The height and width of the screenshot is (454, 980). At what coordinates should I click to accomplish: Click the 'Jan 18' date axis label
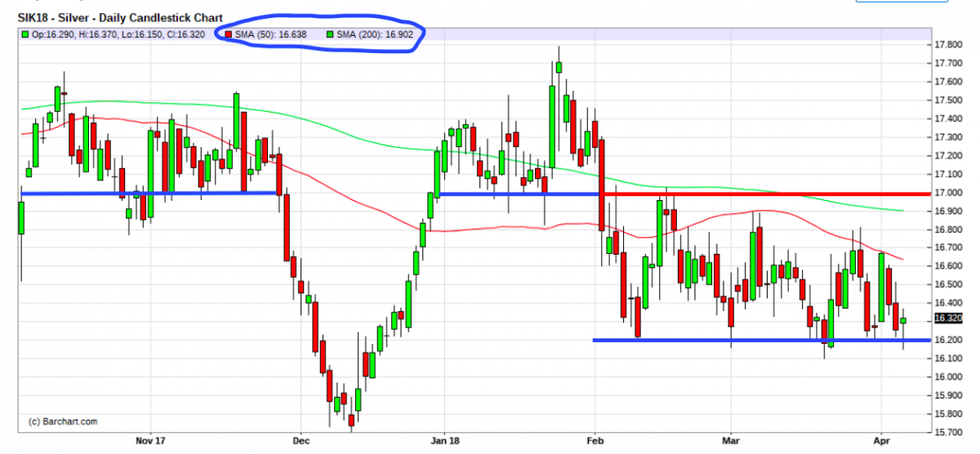444,442
